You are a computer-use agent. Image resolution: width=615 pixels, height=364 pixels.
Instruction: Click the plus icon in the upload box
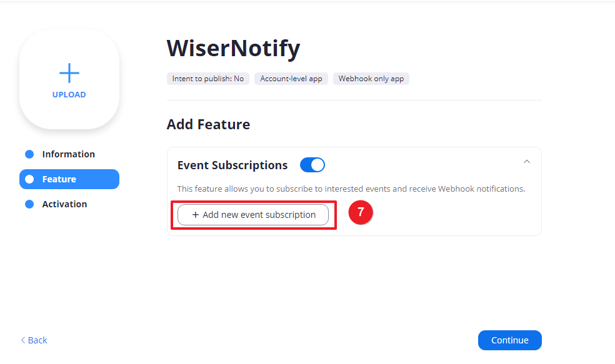pyautogui.click(x=69, y=73)
